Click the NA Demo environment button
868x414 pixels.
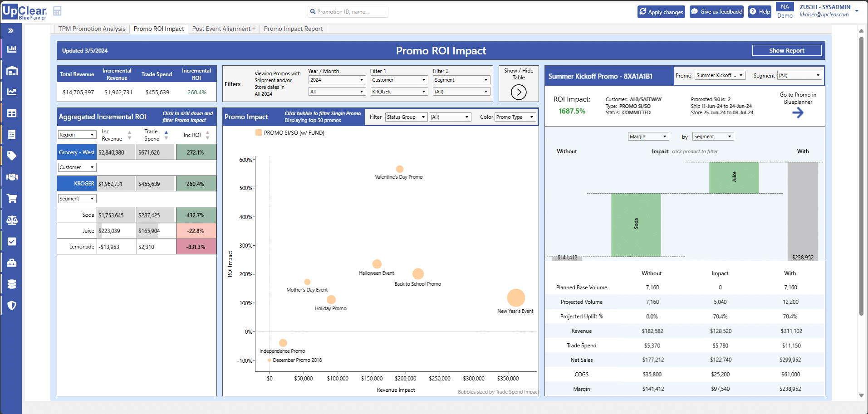(x=785, y=11)
